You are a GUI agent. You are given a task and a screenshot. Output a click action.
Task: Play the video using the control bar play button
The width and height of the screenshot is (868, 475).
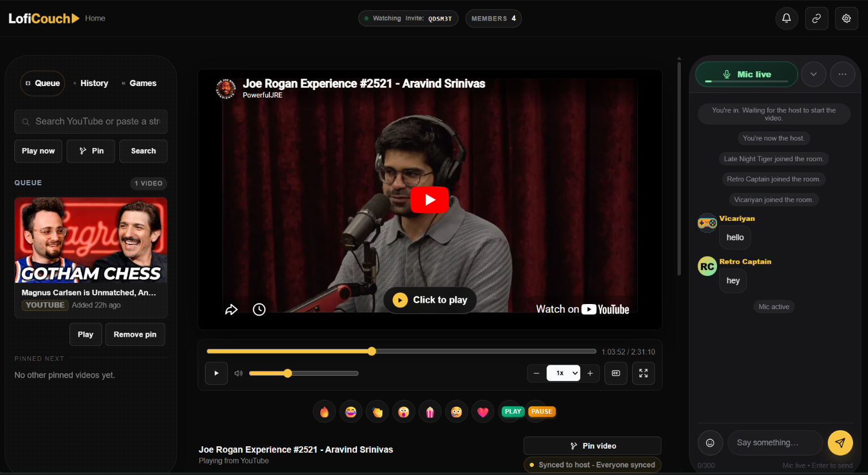(x=216, y=373)
